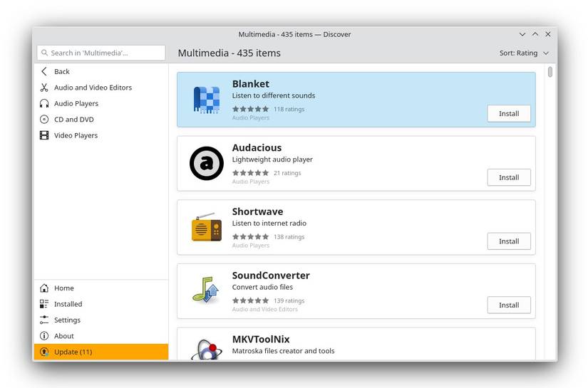Open Audio Players category
This screenshot has width=588, height=388.
(x=101, y=104)
